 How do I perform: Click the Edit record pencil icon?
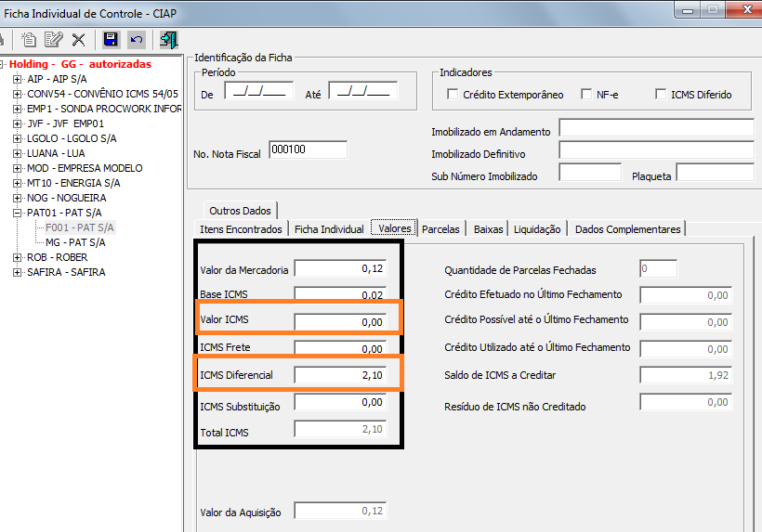(54, 40)
